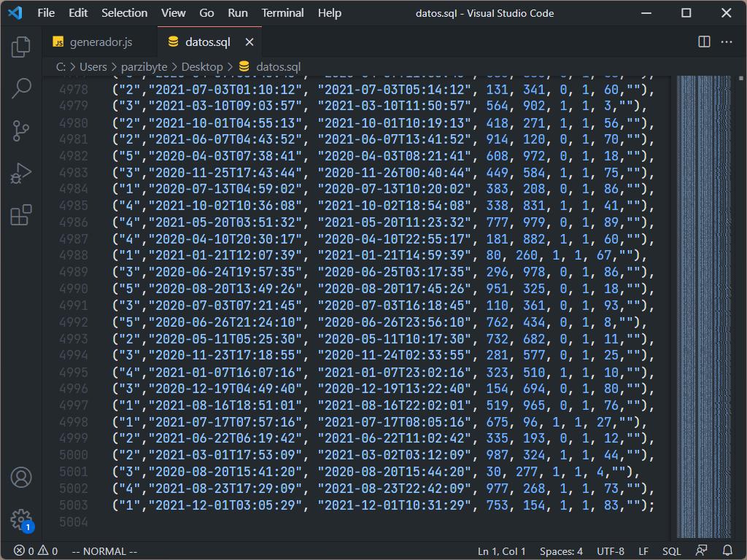Viewport: 747px width, 560px height.
Task: Open the Manage gear icon
Action: (21, 519)
